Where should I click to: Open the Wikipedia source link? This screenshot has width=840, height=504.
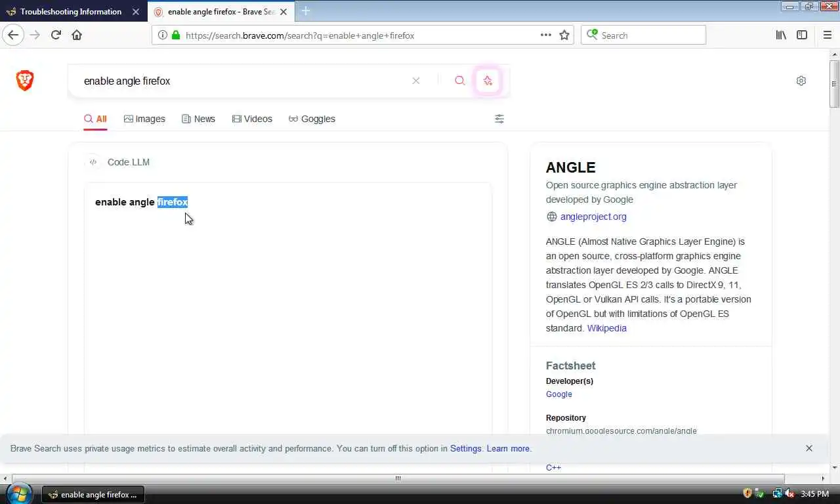(607, 328)
